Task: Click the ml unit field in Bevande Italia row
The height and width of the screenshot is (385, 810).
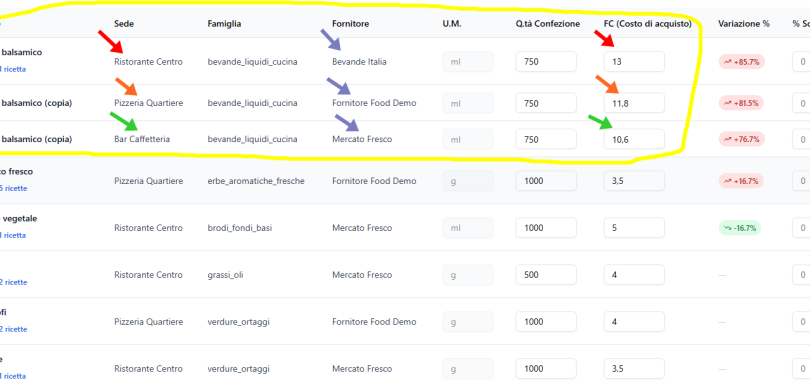Action: 468,61
